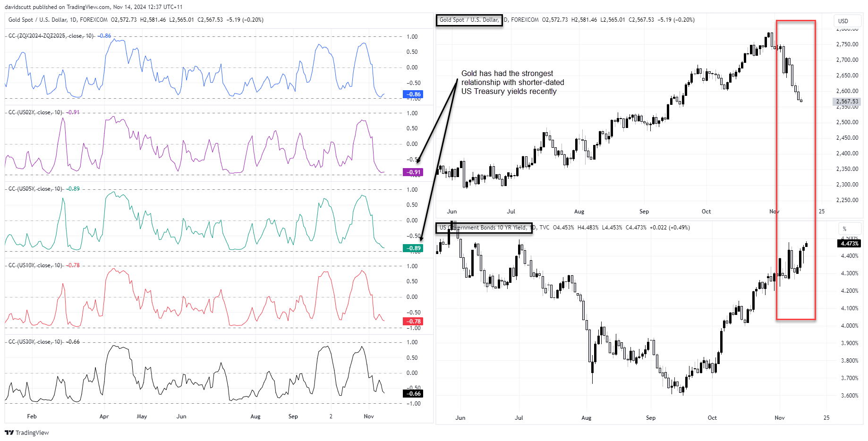Select the CC US02Y indicator legend

tap(35, 112)
